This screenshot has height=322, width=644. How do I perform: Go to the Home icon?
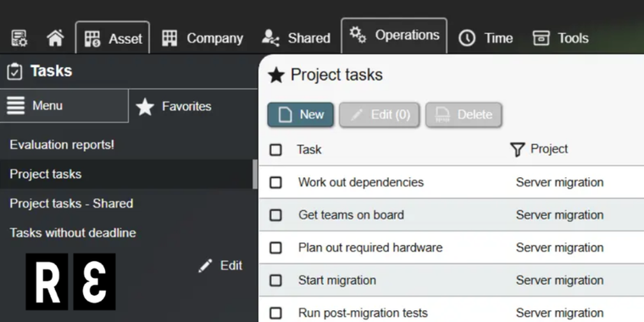(x=55, y=38)
